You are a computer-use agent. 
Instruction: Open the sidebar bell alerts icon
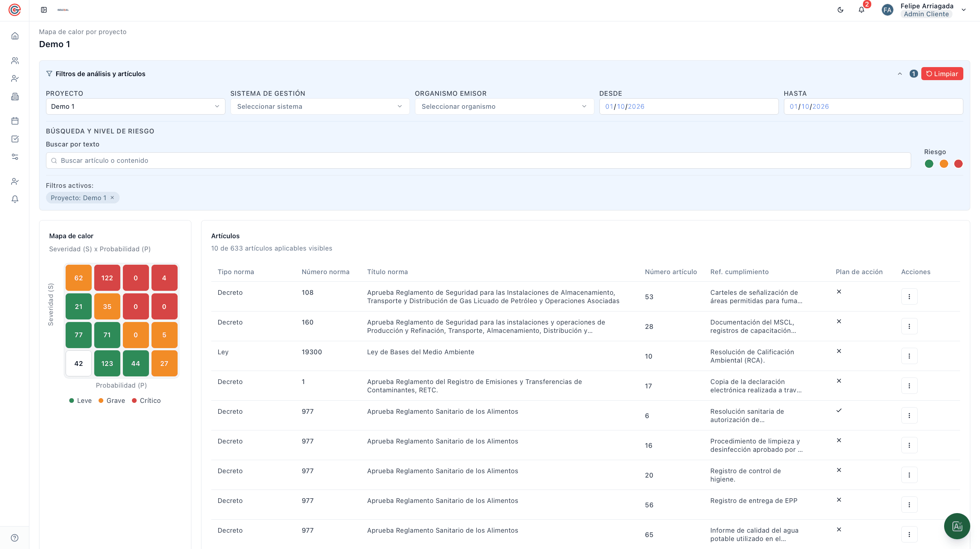tap(15, 199)
